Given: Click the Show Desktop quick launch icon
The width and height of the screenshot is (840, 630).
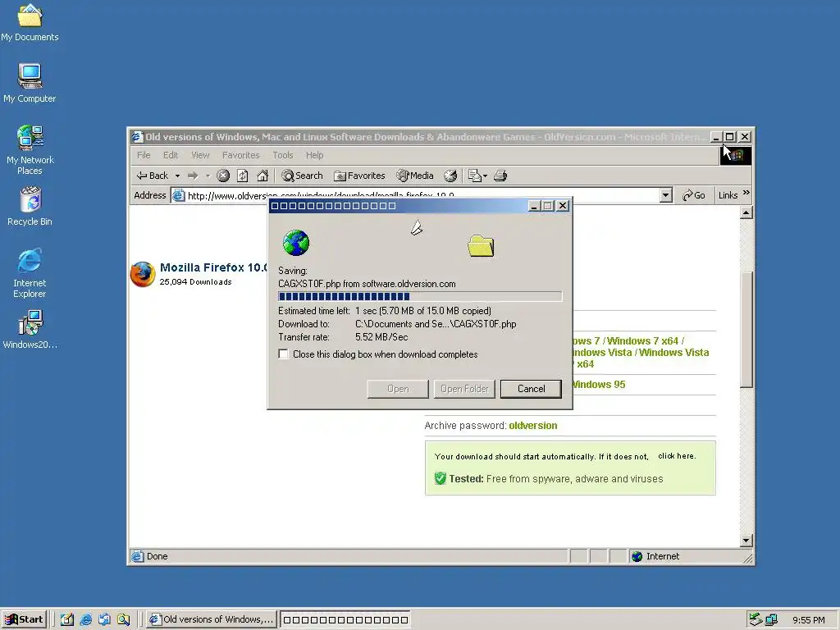Looking at the screenshot, I should click(67, 619).
